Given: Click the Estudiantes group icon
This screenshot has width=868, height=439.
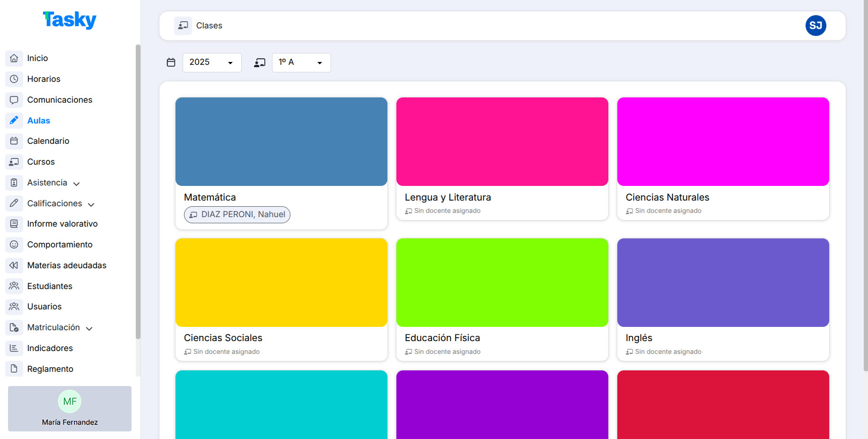Looking at the screenshot, I should [14, 286].
